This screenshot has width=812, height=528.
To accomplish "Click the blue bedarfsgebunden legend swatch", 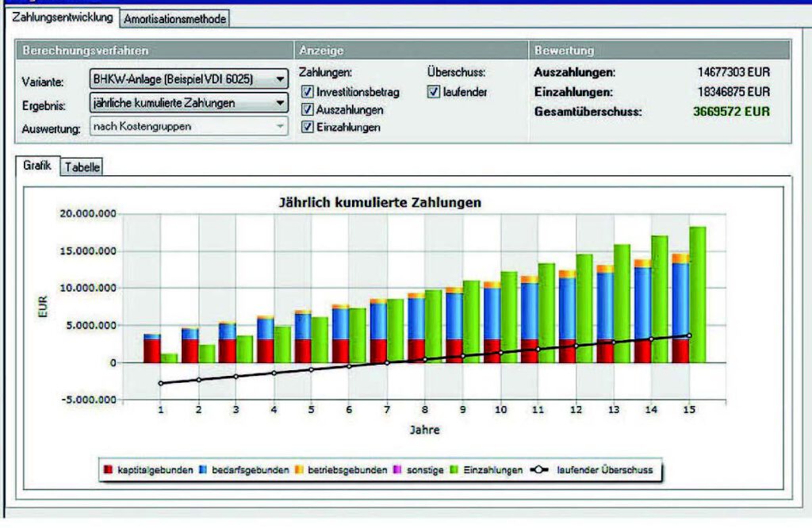I will 203,469.
